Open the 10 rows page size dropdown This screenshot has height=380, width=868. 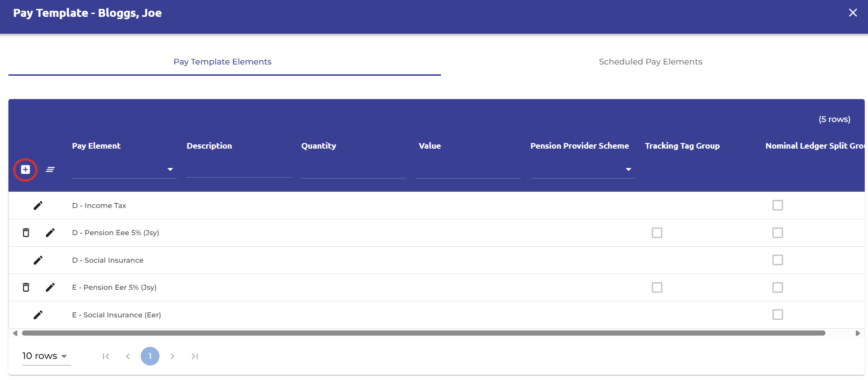[46, 356]
